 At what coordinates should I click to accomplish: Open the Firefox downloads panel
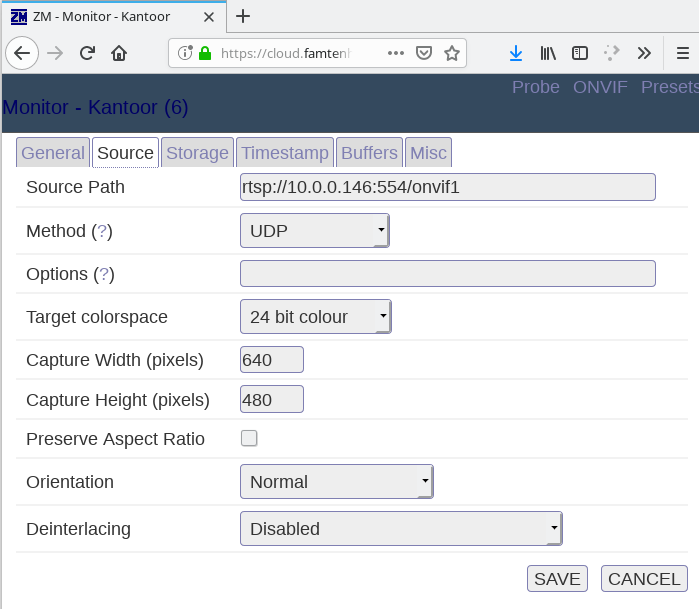click(516, 53)
